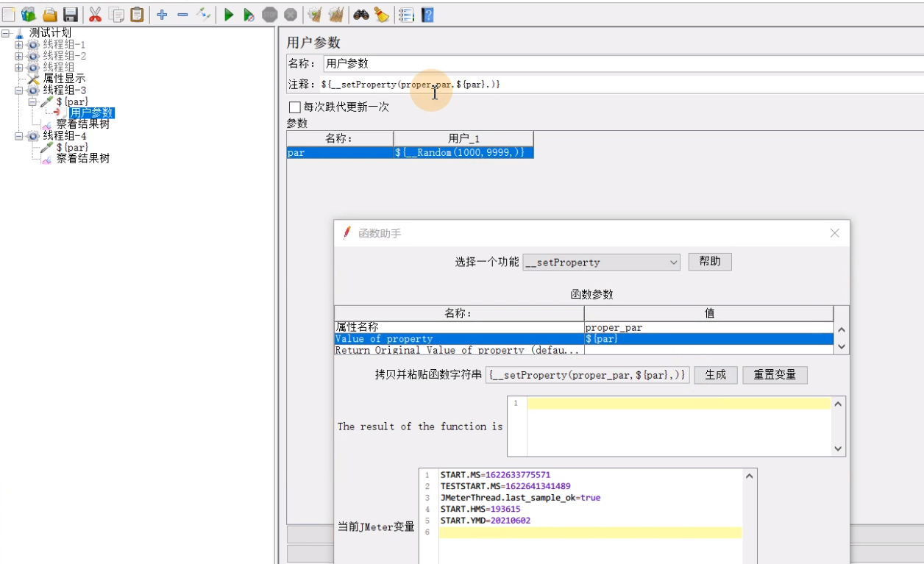The height and width of the screenshot is (564, 924).
Task: Click the Help question mark toolbar icon
Action: click(x=427, y=14)
